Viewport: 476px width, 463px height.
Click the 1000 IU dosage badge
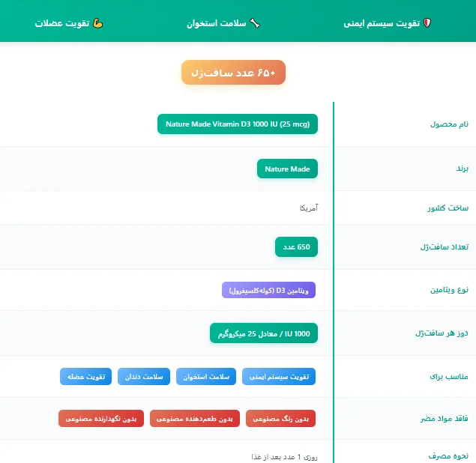(264, 333)
